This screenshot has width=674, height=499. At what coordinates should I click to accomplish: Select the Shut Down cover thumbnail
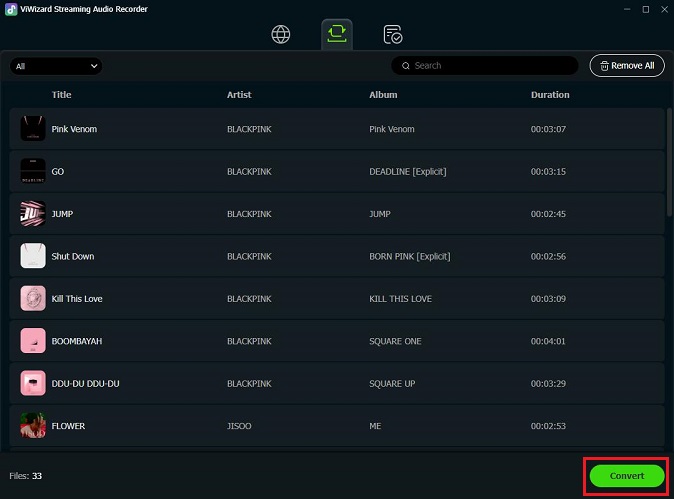pyautogui.click(x=33, y=256)
